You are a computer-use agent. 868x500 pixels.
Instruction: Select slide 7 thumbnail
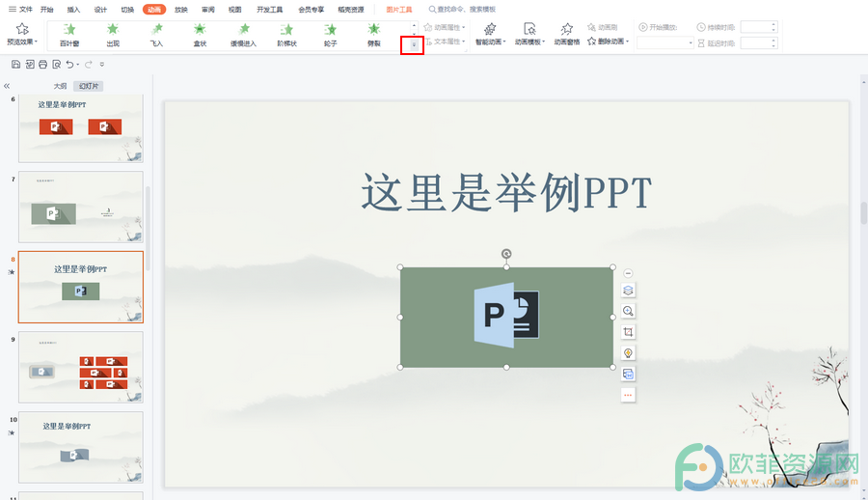[x=81, y=207]
